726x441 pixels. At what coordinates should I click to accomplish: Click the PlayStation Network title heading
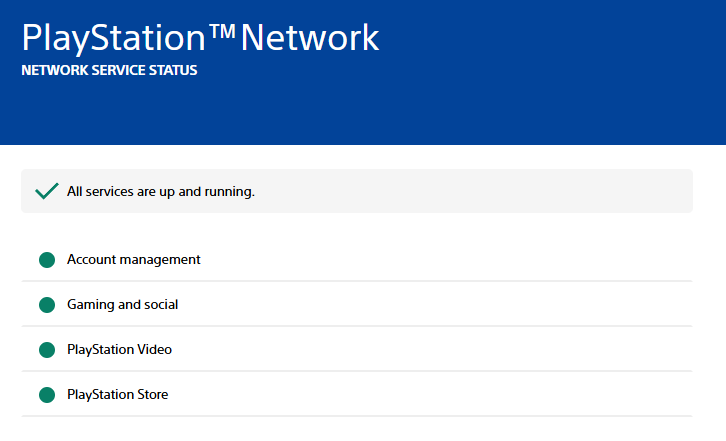click(200, 38)
